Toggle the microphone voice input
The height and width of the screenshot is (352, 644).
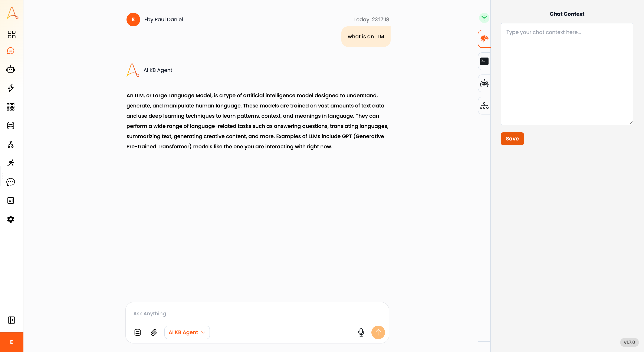pyautogui.click(x=361, y=332)
